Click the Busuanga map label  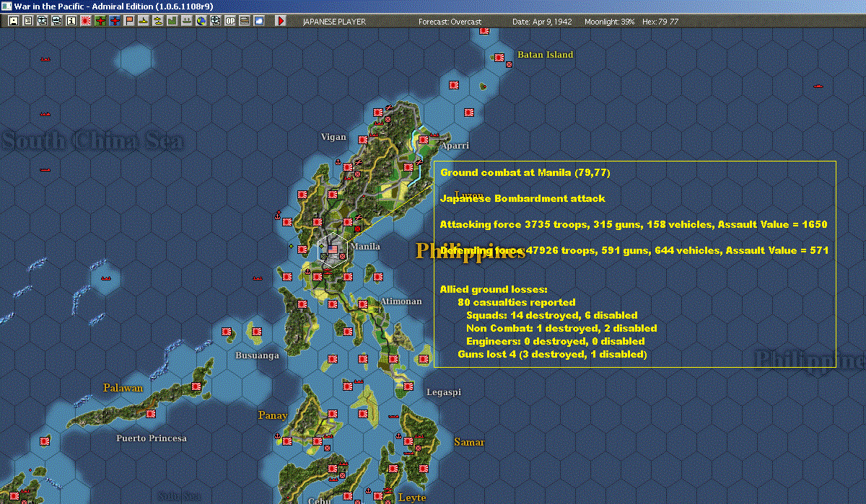coord(257,355)
